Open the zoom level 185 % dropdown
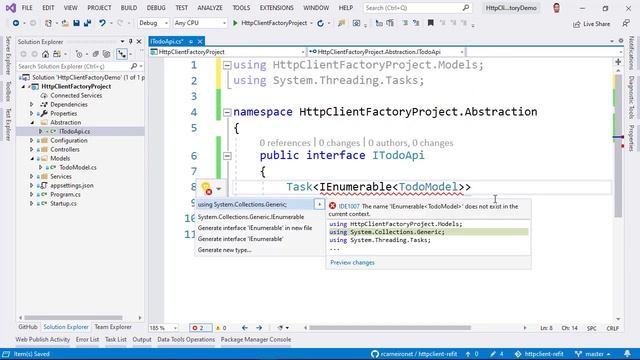The height and width of the screenshot is (360, 640). [x=163, y=328]
